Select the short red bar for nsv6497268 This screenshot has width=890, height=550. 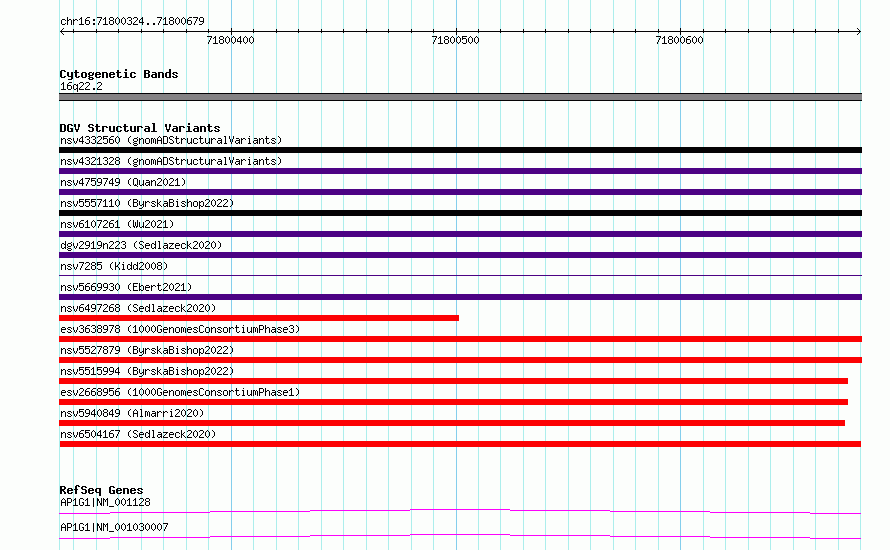(x=259, y=318)
